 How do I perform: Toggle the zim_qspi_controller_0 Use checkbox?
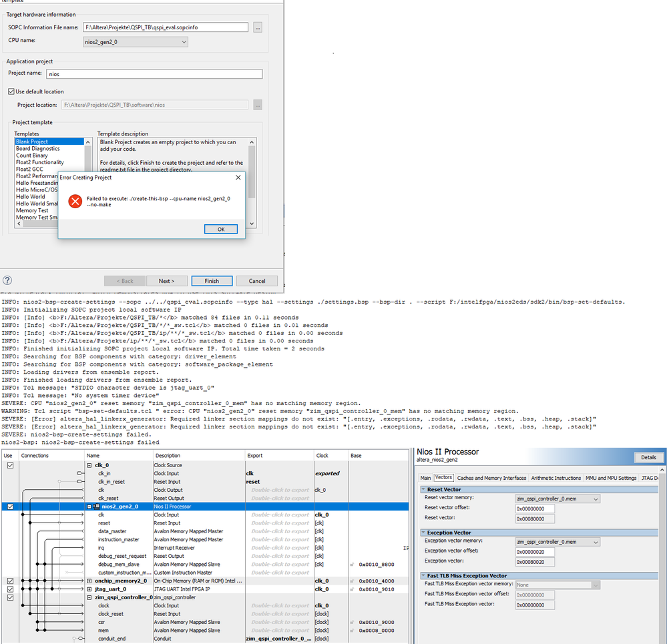click(x=10, y=598)
